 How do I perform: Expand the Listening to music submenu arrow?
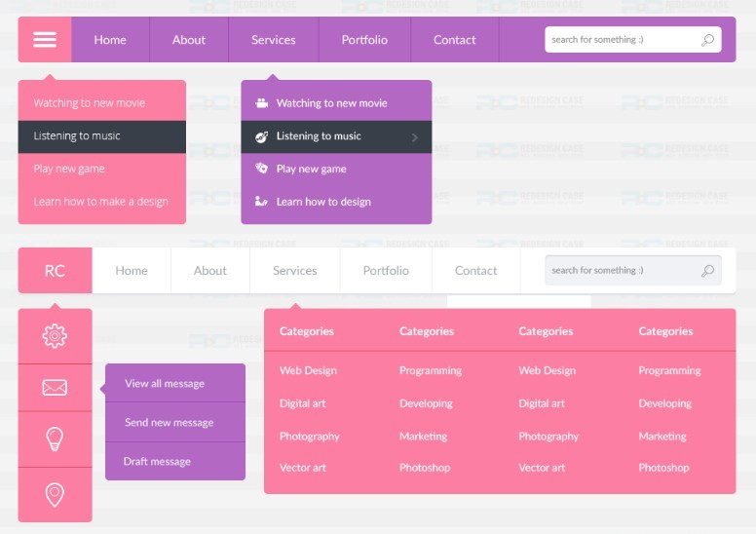tap(415, 137)
